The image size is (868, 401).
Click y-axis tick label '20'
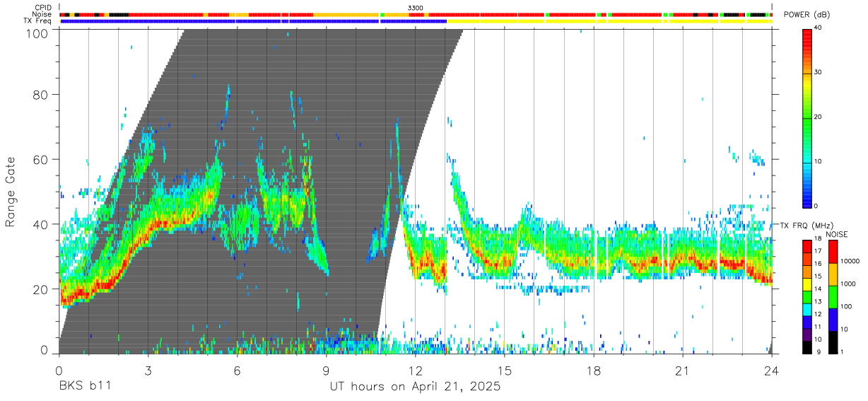[41, 289]
